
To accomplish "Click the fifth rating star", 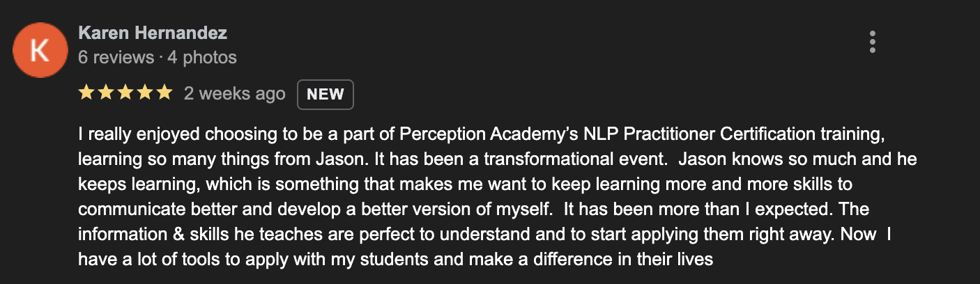I will pyautogui.click(x=164, y=93).
